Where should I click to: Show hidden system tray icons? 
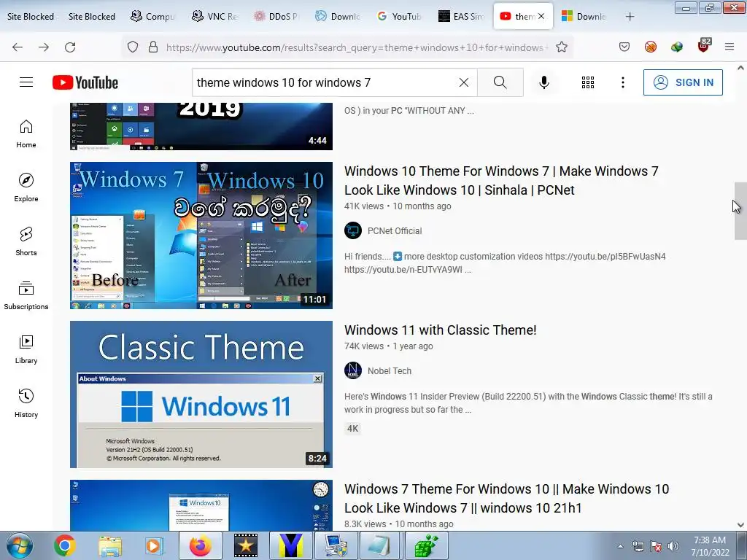(620, 546)
